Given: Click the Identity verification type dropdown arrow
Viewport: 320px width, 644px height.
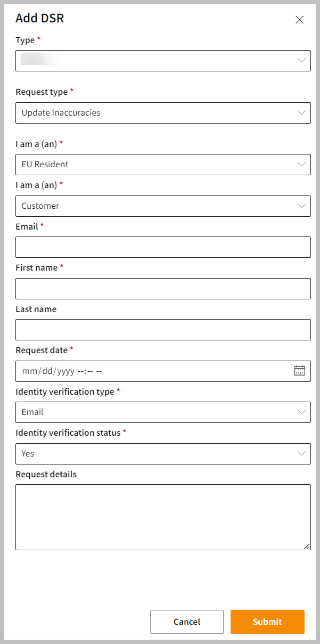Looking at the screenshot, I should (x=302, y=412).
